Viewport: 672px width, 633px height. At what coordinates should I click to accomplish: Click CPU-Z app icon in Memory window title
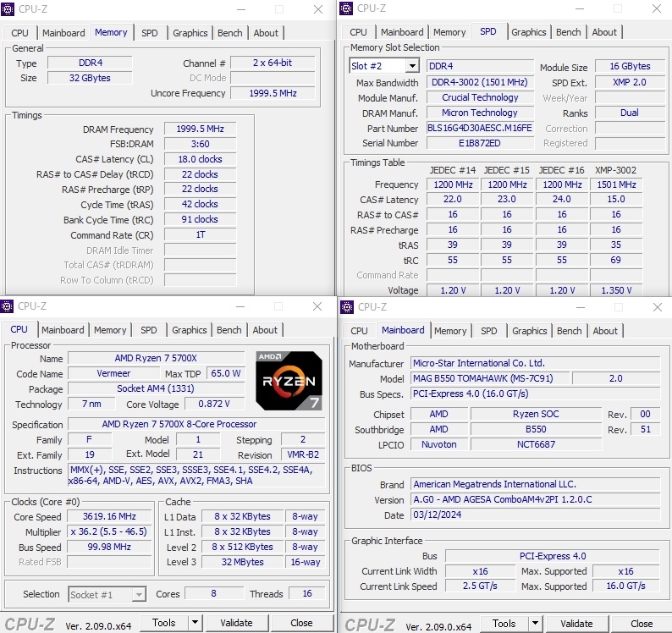coord(8,8)
